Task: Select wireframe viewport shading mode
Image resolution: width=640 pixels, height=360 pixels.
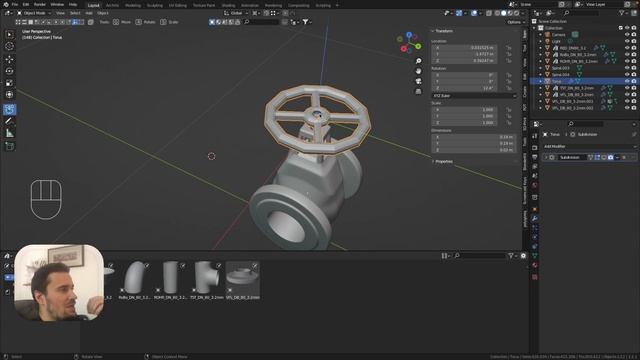Action: tap(497, 13)
